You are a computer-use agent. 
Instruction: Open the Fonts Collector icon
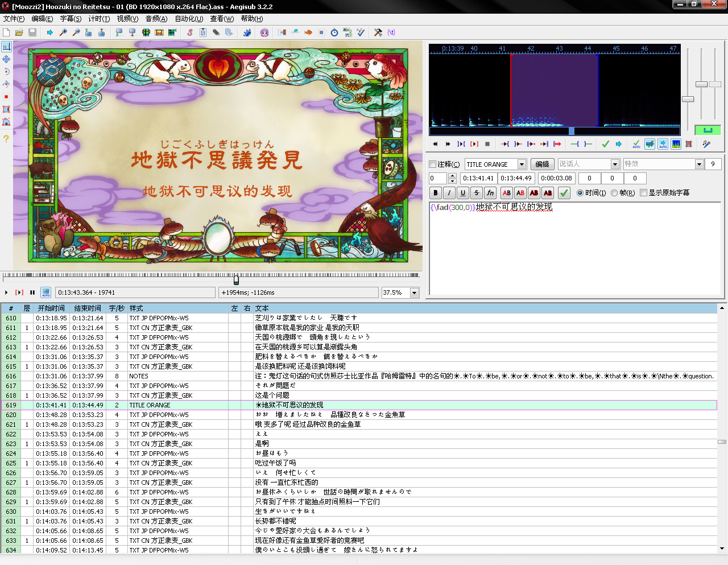[x=229, y=32]
